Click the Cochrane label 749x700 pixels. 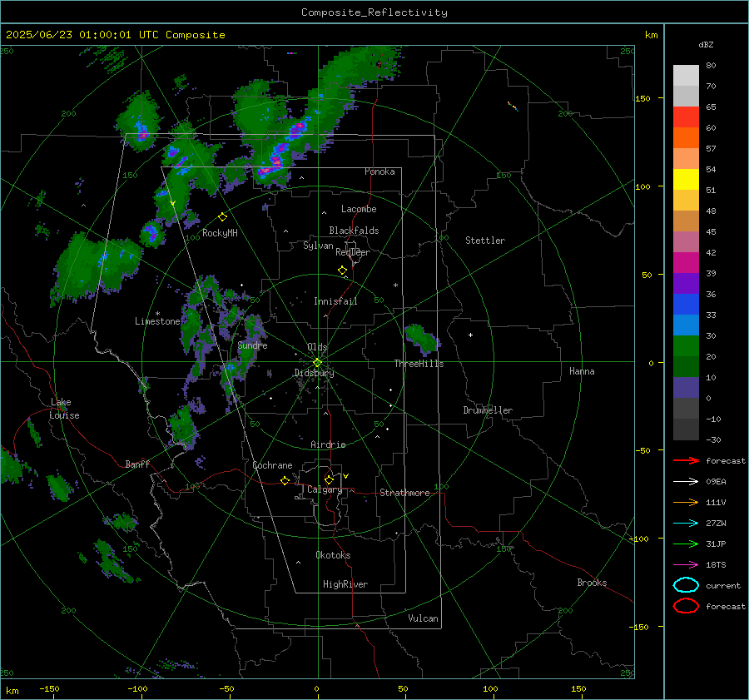[272, 465]
